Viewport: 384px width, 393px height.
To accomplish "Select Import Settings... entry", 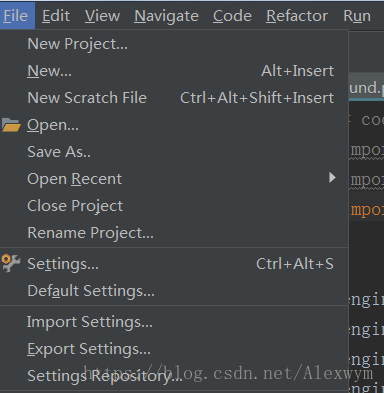I will click(174, 322).
